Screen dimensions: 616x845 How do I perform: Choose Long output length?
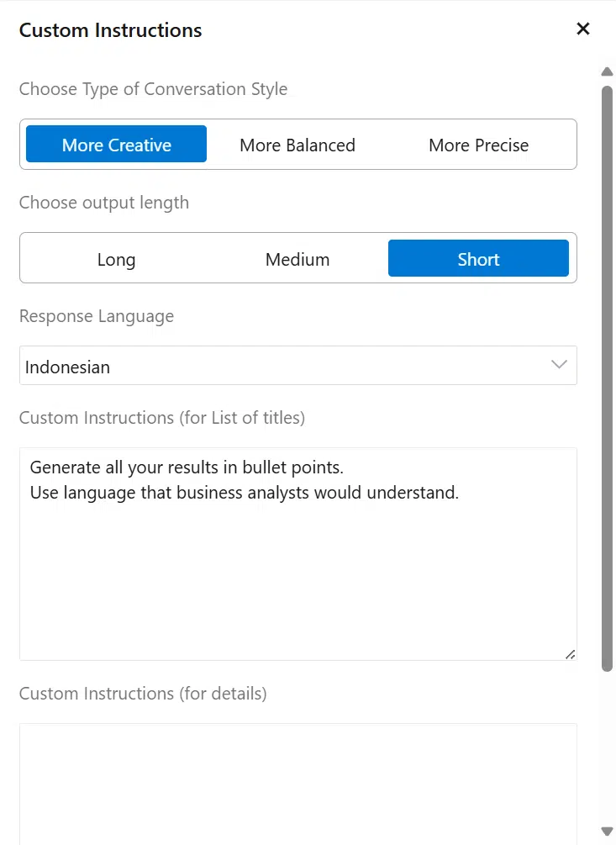coord(116,259)
